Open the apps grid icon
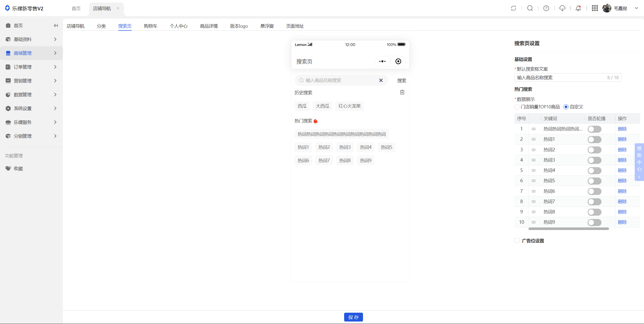Image resolution: width=644 pixels, height=324 pixels. pos(595,8)
